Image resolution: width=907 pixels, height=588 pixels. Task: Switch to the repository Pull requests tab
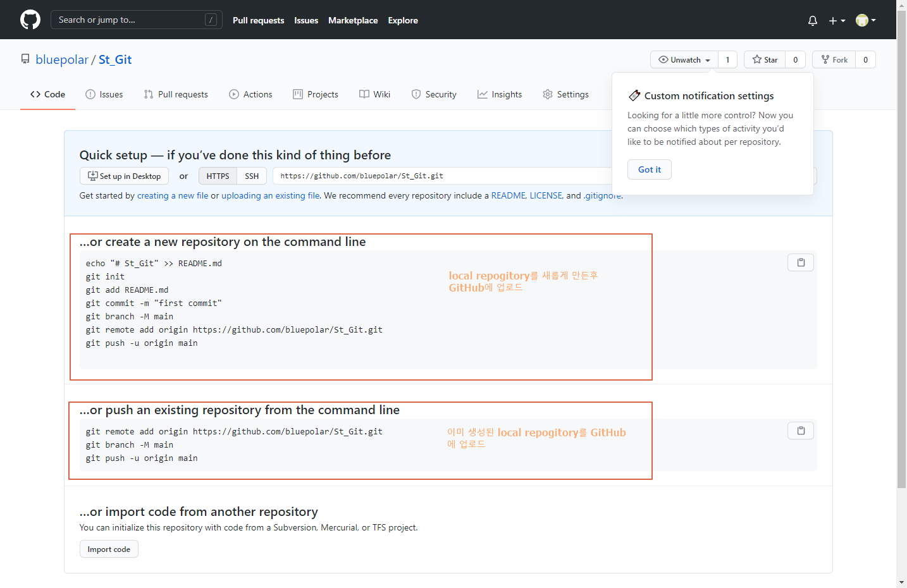[176, 94]
